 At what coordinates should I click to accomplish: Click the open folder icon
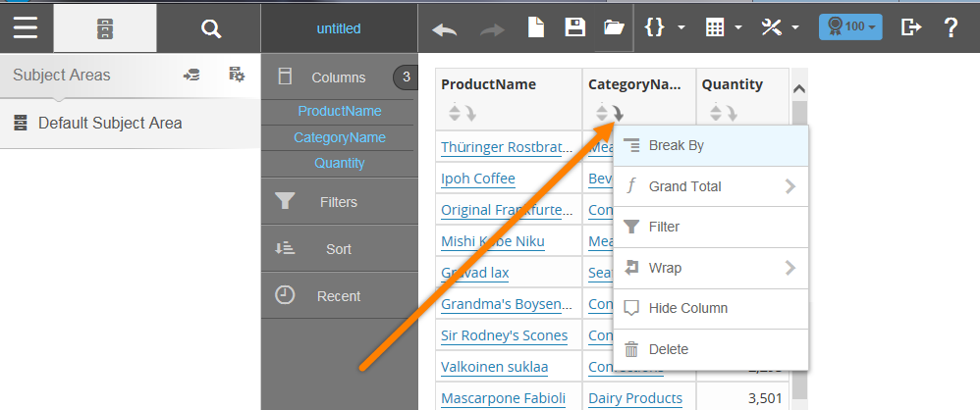coord(614,27)
